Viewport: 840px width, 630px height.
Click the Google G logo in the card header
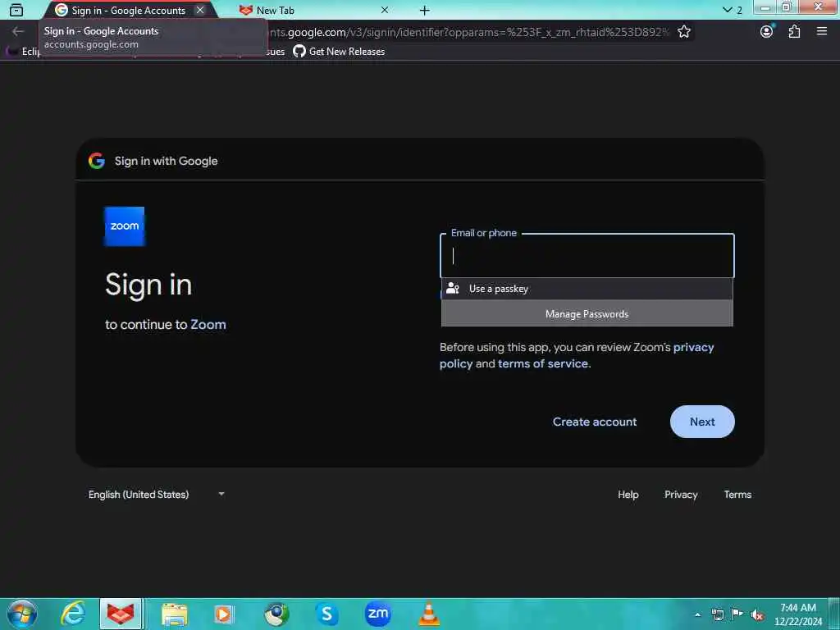[x=97, y=161]
